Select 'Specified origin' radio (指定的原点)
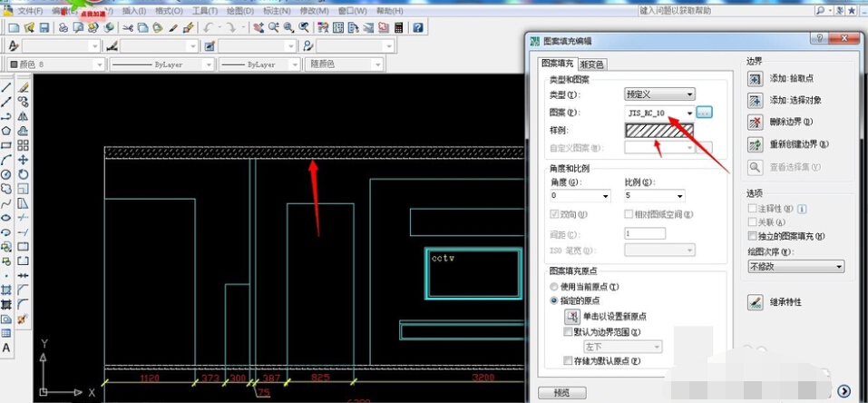This screenshot has height=403, width=868. pos(554,300)
